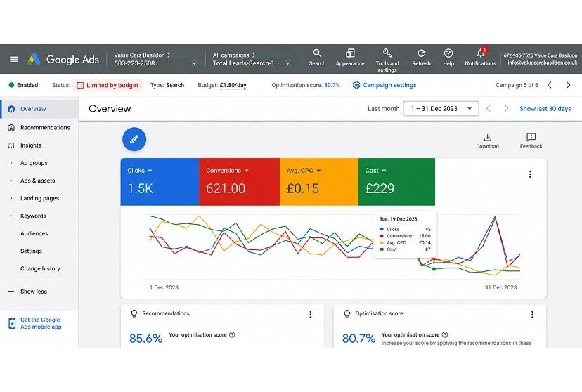The height and width of the screenshot is (392, 582).
Task: Open the Help menu
Action: (448, 58)
